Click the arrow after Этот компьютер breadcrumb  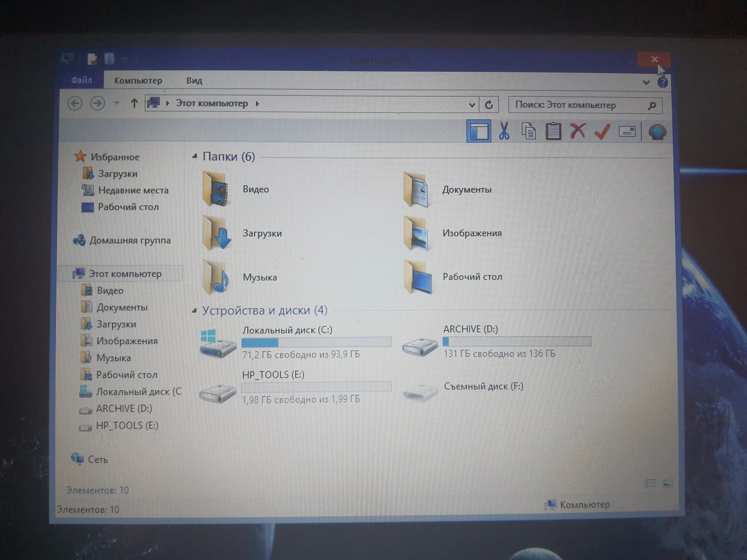[x=258, y=104]
